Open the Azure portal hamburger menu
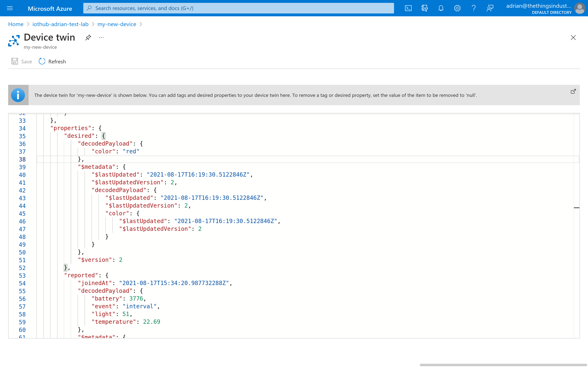 (10, 8)
